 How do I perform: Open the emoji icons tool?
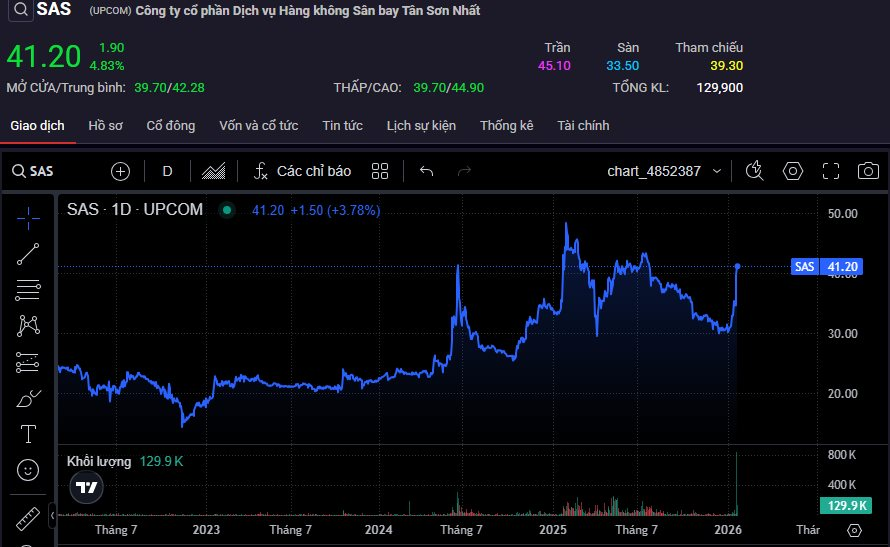[28, 469]
